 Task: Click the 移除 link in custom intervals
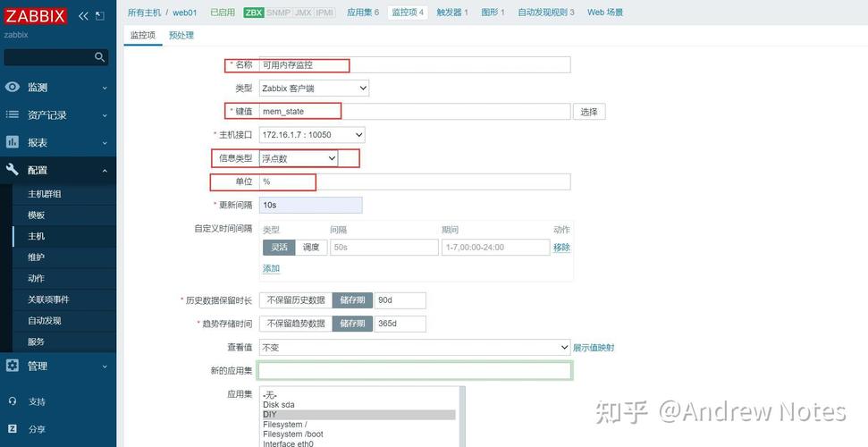click(x=561, y=248)
